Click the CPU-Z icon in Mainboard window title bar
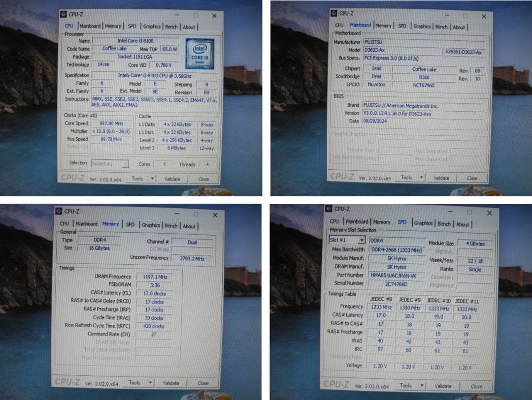 coord(335,14)
